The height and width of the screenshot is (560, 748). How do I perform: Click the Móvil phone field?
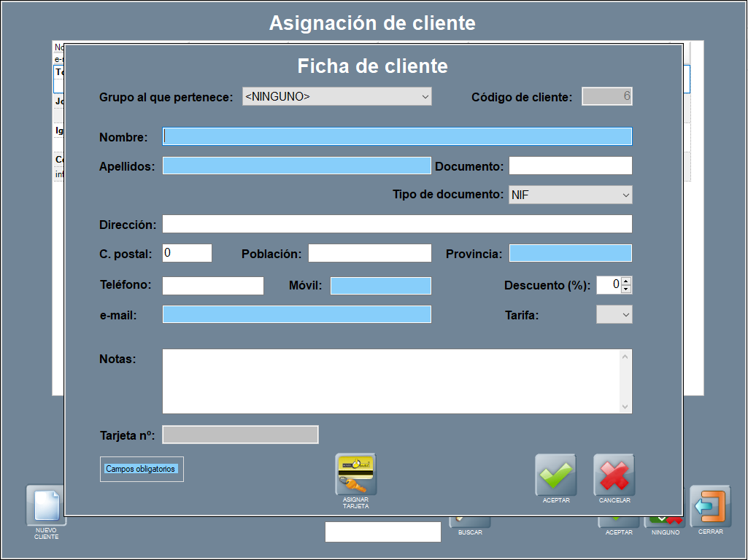click(380, 286)
